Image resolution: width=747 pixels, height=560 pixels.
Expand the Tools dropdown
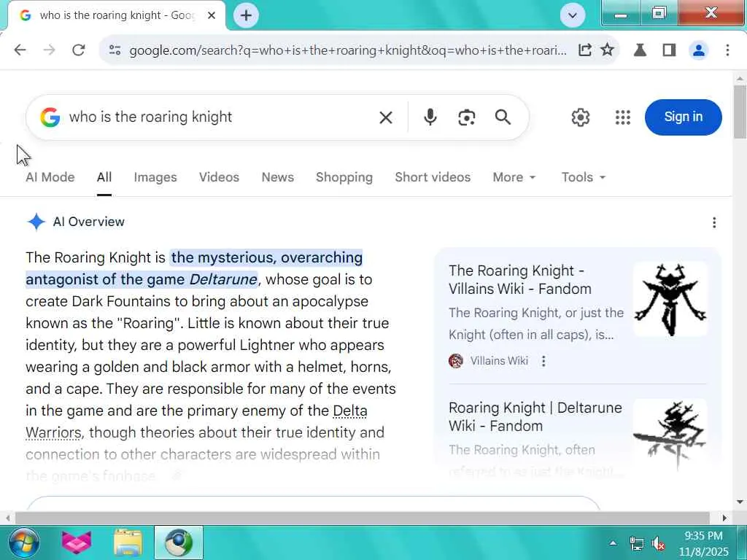point(583,177)
